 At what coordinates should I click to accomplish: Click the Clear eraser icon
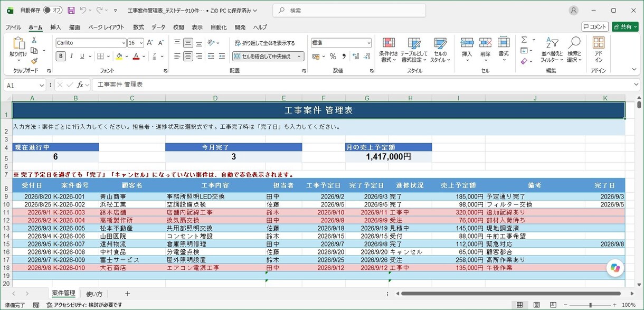point(524,61)
